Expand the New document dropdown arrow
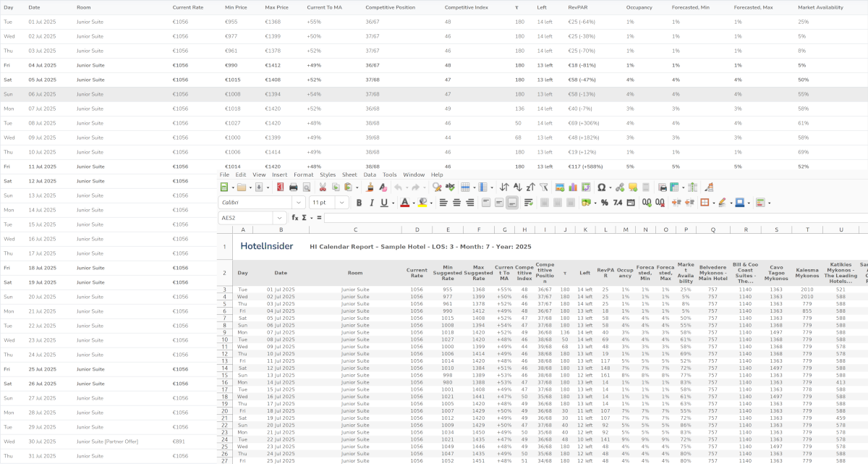 (x=233, y=187)
